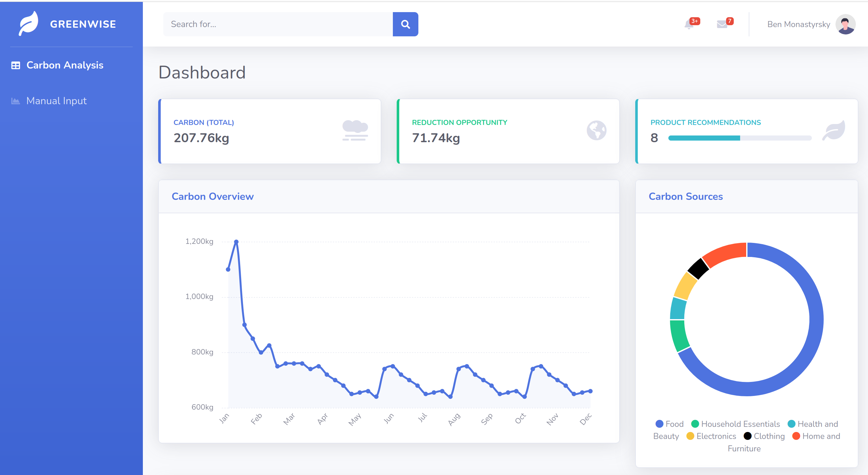868x475 pixels.
Task: Click the GreenWise leaf logo icon
Action: (x=28, y=24)
